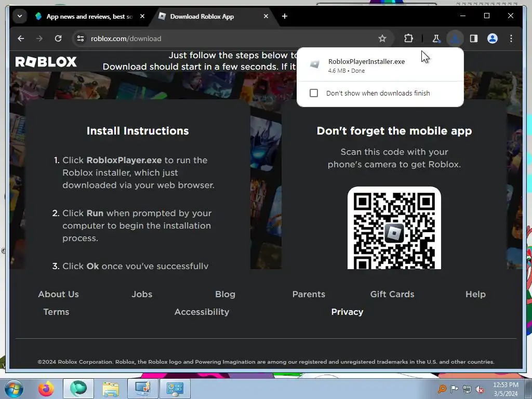
Task: Click the Install Instructions heading
Action: [138, 131]
